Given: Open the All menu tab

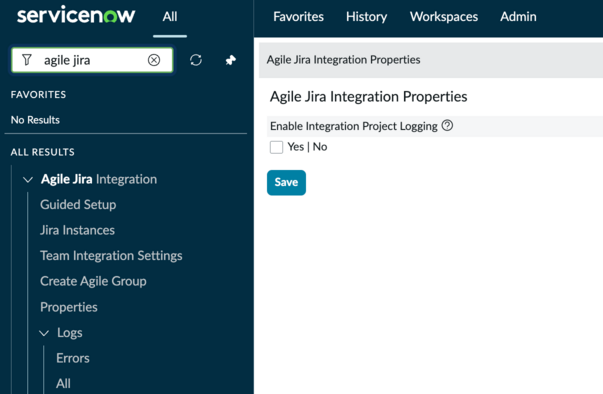Looking at the screenshot, I should [170, 17].
